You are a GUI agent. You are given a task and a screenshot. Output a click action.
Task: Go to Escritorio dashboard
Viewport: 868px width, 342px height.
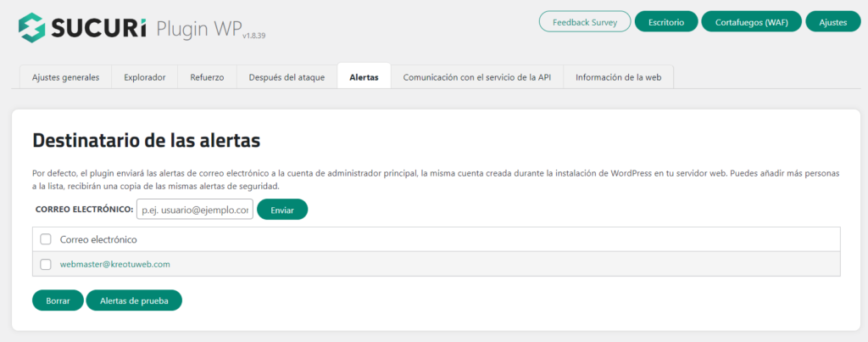pos(666,21)
